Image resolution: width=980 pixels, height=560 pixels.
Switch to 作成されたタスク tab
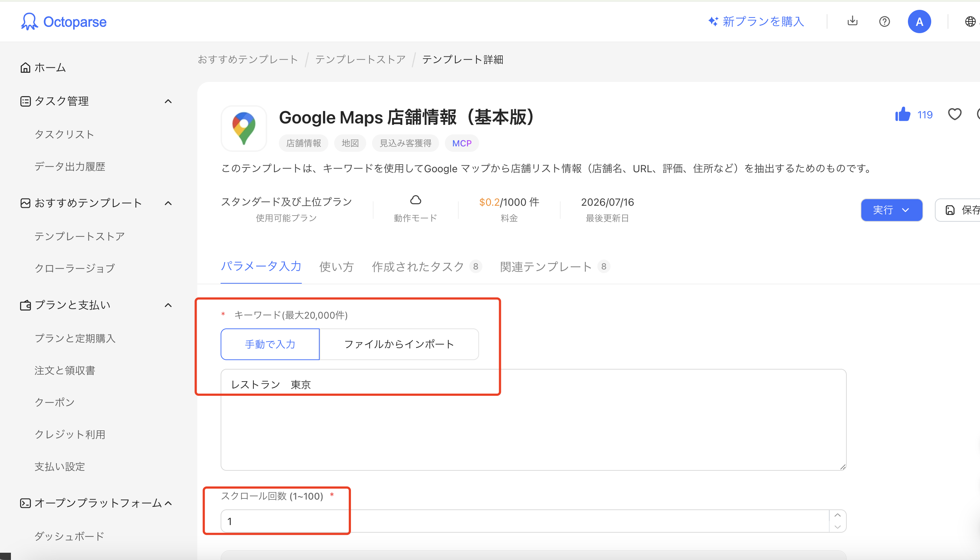[426, 267]
